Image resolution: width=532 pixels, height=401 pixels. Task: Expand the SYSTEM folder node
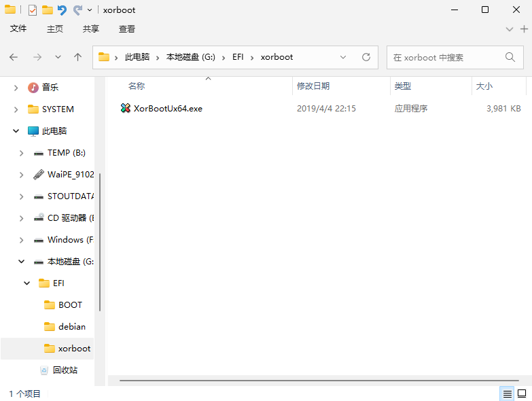(x=16, y=109)
